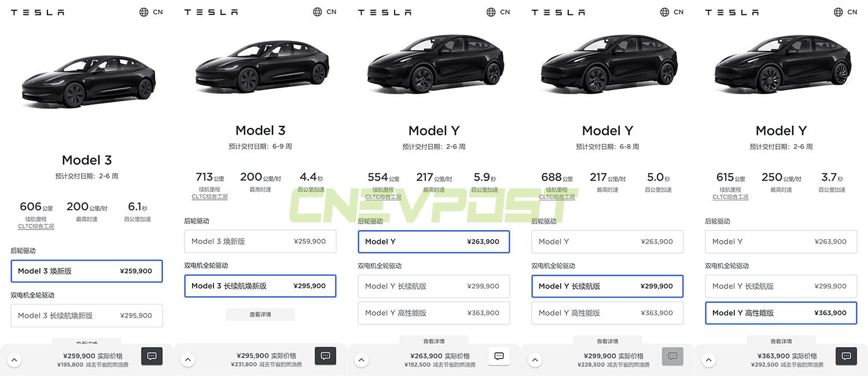Select the rear-wheel drive Model Y in fourth panel
This screenshot has width=868, height=376.
click(607, 242)
